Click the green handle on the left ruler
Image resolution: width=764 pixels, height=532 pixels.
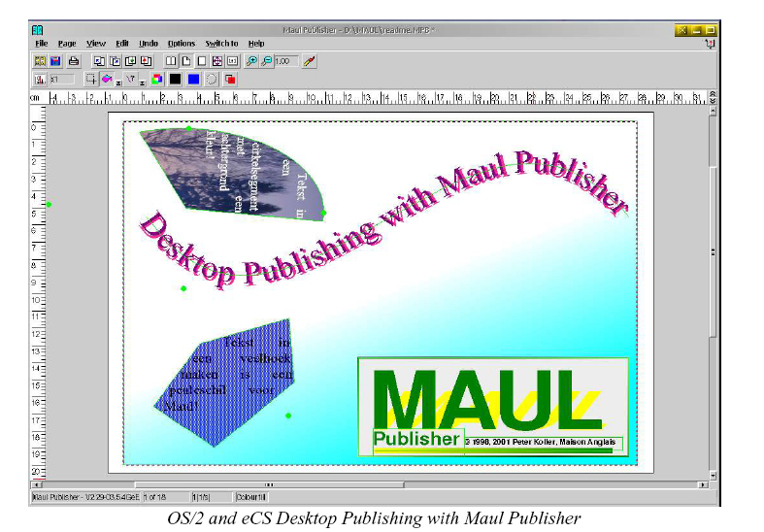(49, 204)
